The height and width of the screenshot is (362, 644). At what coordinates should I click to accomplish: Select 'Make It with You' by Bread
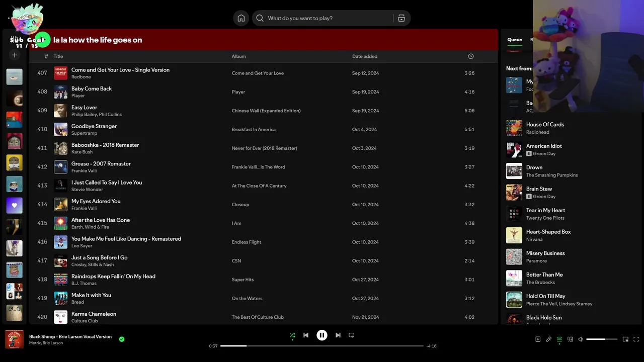point(91,295)
